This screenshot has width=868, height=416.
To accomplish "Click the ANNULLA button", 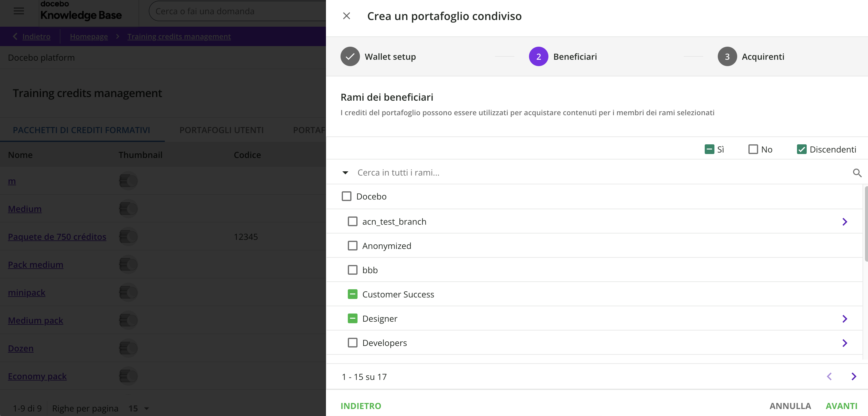I will [790, 406].
